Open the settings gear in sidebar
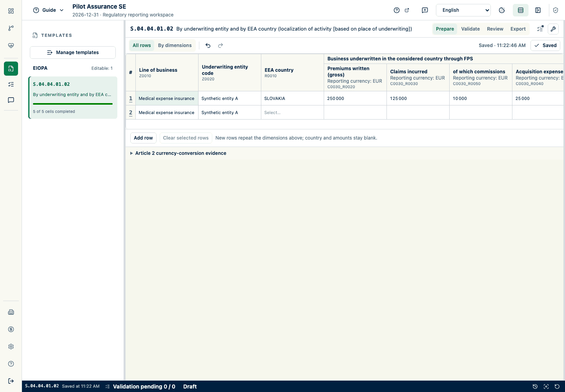 (x=11, y=347)
